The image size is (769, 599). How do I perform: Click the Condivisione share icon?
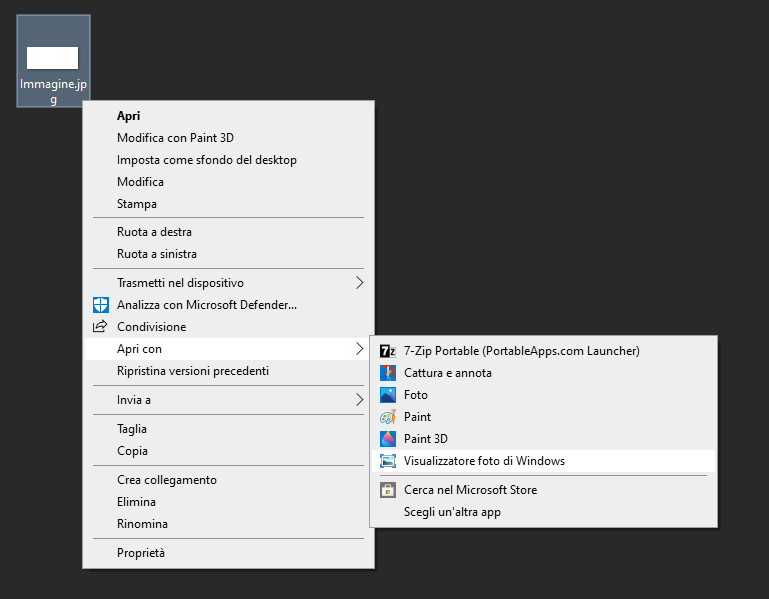pos(100,326)
